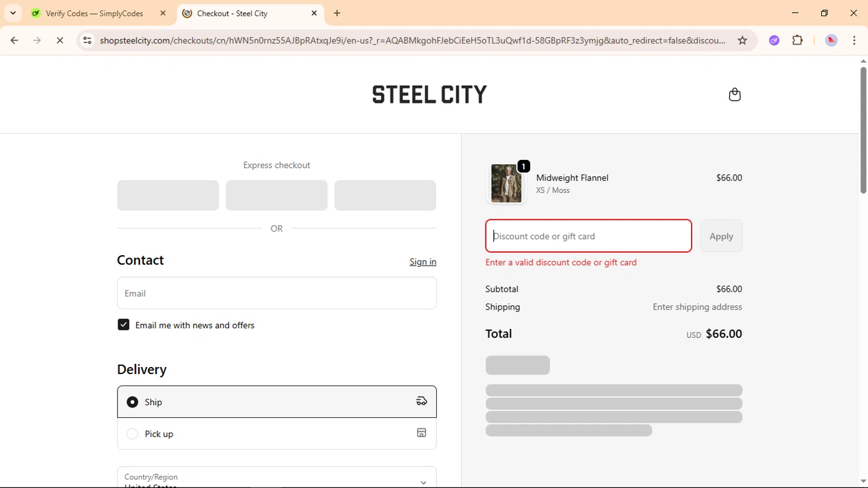868x488 pixels.
Task: Click the Apply discount button
Action: pyautogui.click(x=721, y=236)
